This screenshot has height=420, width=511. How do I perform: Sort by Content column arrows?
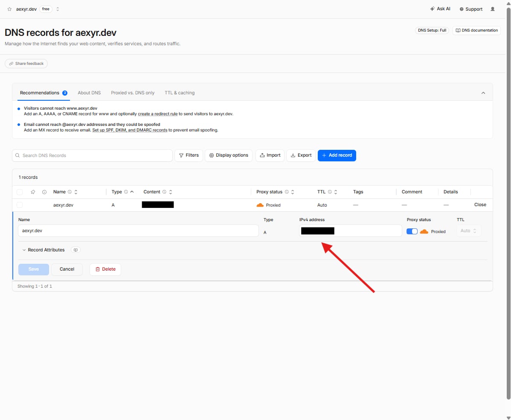(171, 192)
